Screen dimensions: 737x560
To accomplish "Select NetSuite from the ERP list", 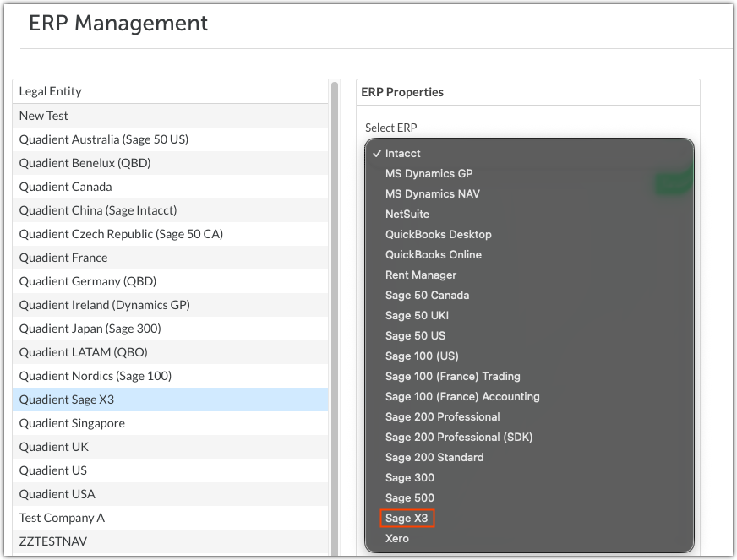I will click(529, 214).
